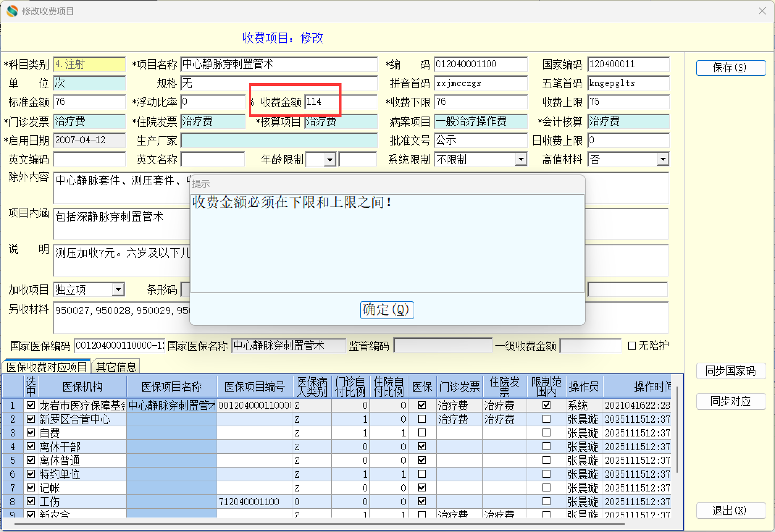The height and width of the screenshot is (532, 775).
Task: Click the 医保机构 column header
Action: coord(82,387)
